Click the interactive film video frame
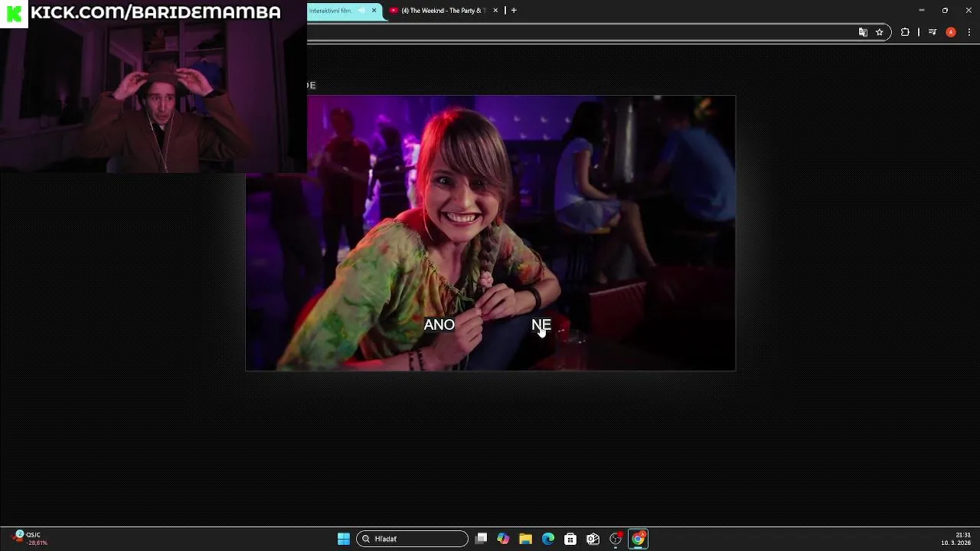The image size is (980, 551). coord(490,233)
